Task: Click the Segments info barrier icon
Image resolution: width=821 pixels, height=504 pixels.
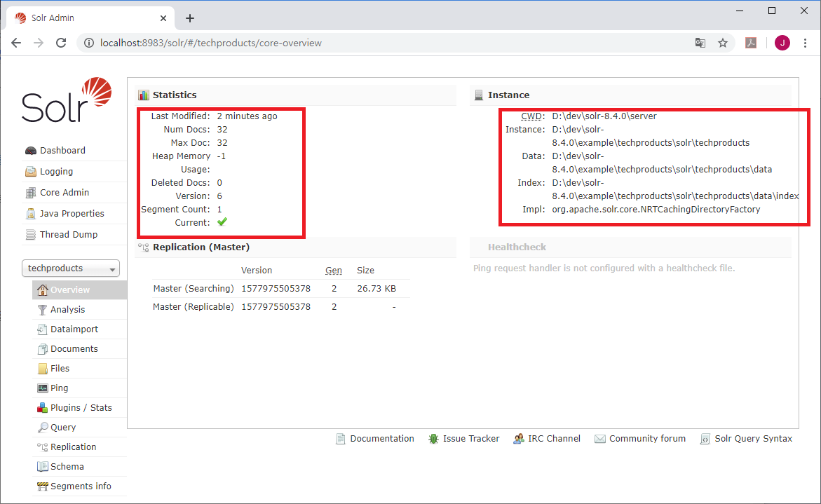Action: coord(42,486)
